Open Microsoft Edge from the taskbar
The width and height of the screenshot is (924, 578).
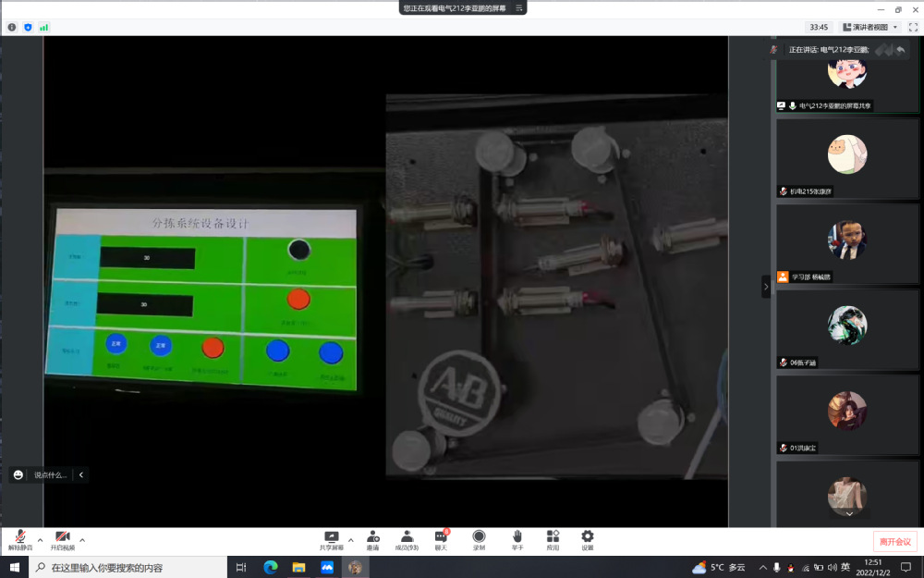[270, 567]
